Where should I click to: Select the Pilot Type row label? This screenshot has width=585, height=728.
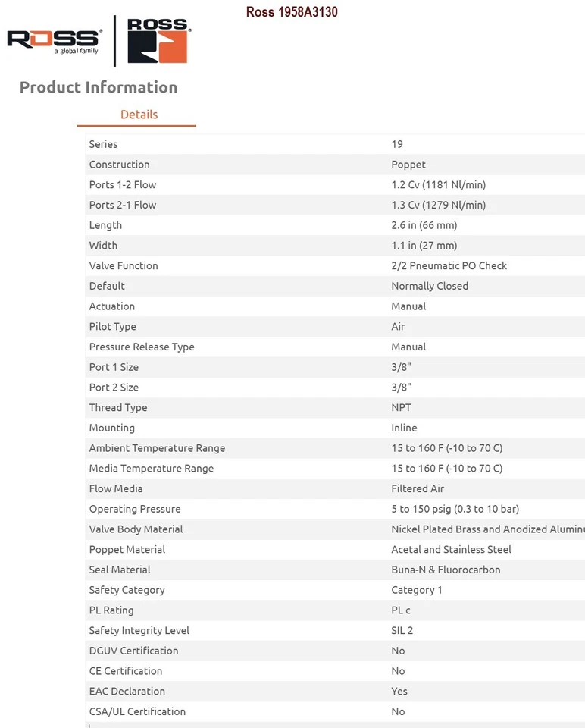(x=112, y=327)
